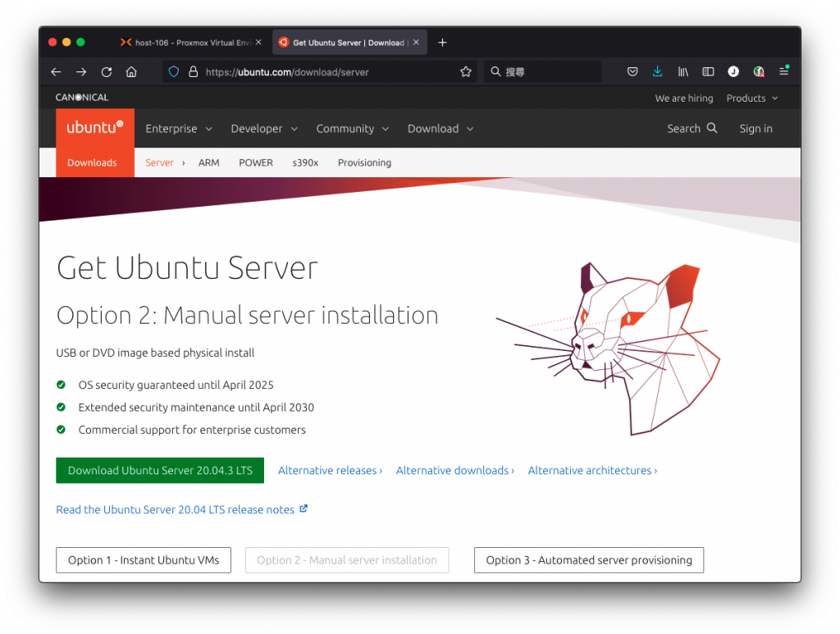Click Sign in
Viewport: 840px width, 634px height.
point(756,129)
